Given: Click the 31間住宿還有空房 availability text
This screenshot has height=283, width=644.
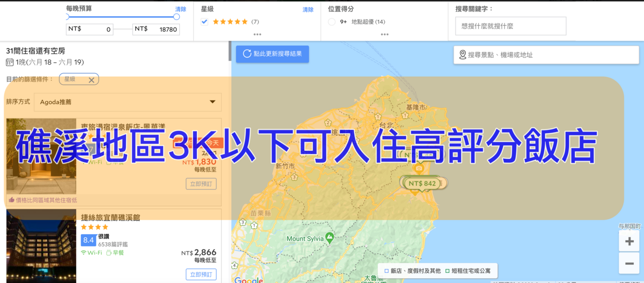Looking at the screenshot, I should 35,51.
